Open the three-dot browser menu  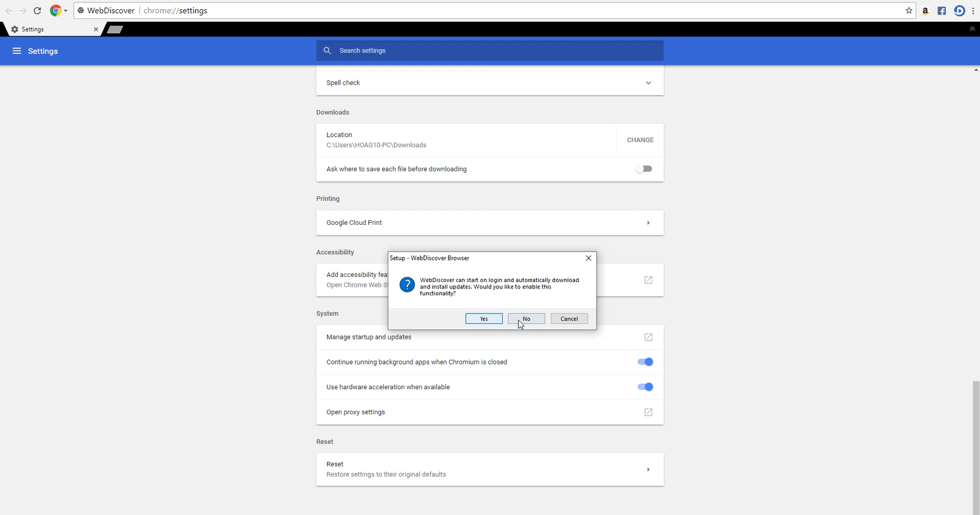click(x=973, y=10)
